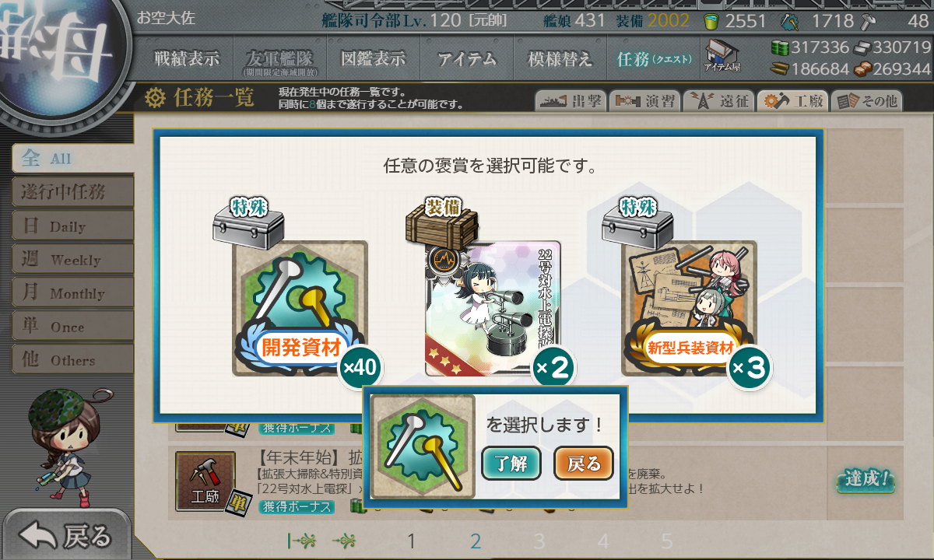Pick the 新型兵装資材 x3 reward card
934x560 pixels.
[x=689, y=309]
